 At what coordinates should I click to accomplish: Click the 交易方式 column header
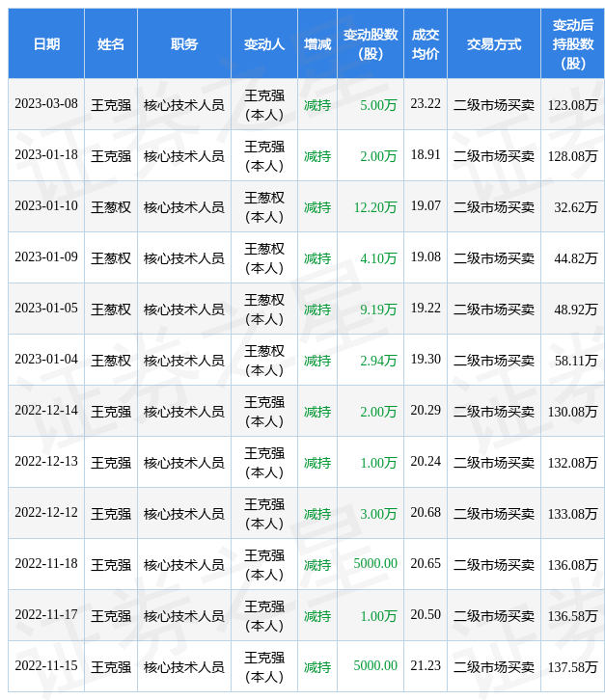click(x=494, y=44)
